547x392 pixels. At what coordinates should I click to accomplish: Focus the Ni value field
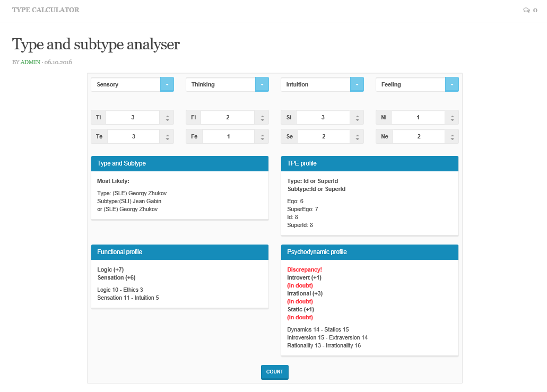418,118
